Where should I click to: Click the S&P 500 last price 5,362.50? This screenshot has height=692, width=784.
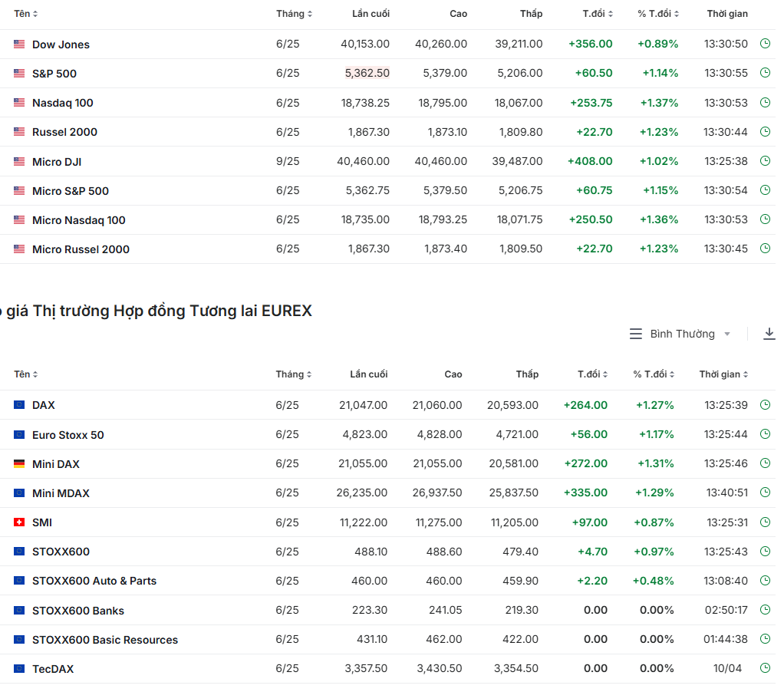coord(367,74)
